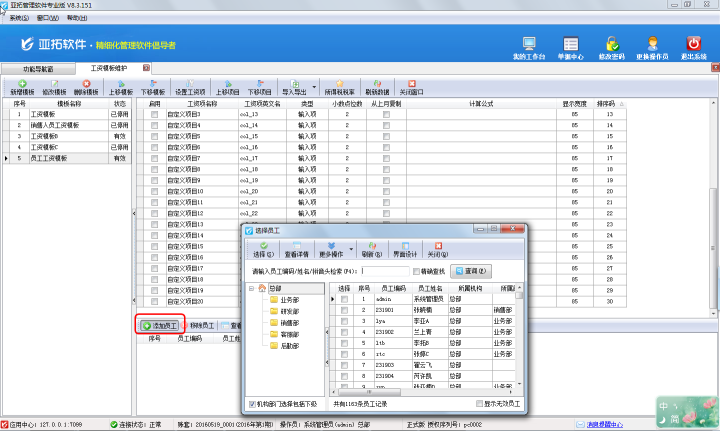The height and width of the screenshot is (431, 720).
Task: Toggle 机构部门选择包括下级 checkbox
Action: [252, 404]
